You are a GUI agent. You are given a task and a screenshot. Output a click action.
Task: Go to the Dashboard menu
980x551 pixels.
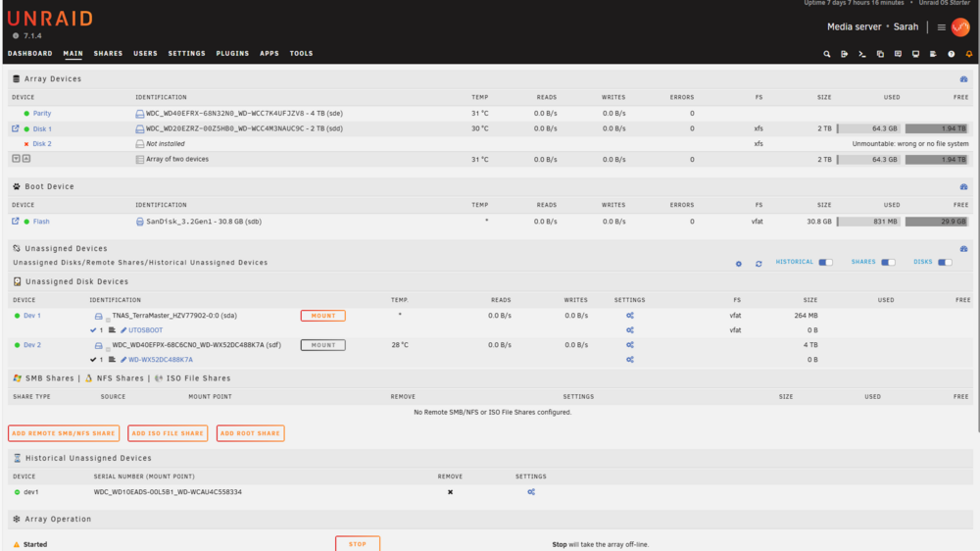[x=30, y=53]
